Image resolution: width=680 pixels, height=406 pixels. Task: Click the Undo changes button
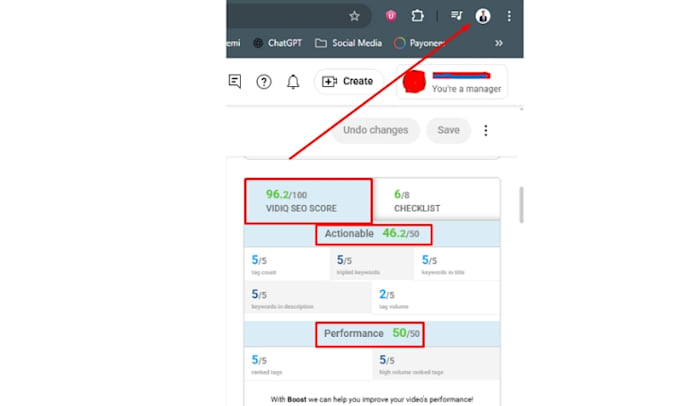point(376,130)
